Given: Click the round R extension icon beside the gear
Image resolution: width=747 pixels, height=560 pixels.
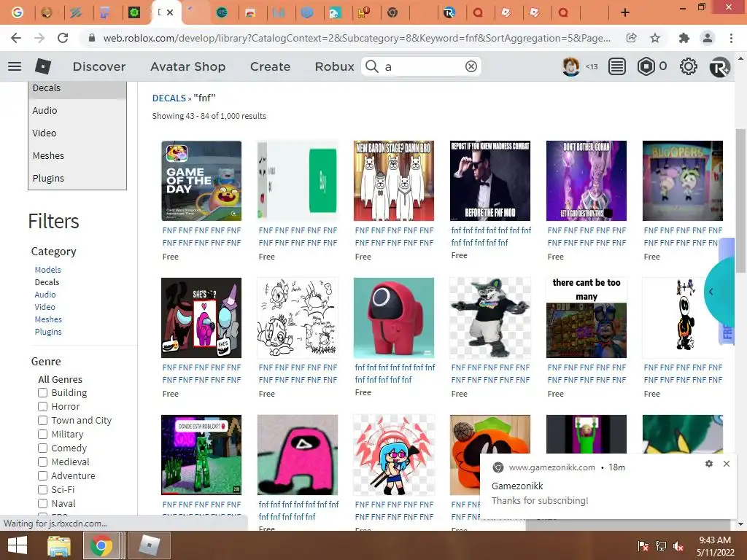Looking at the screenshot, I should [719, 66].
